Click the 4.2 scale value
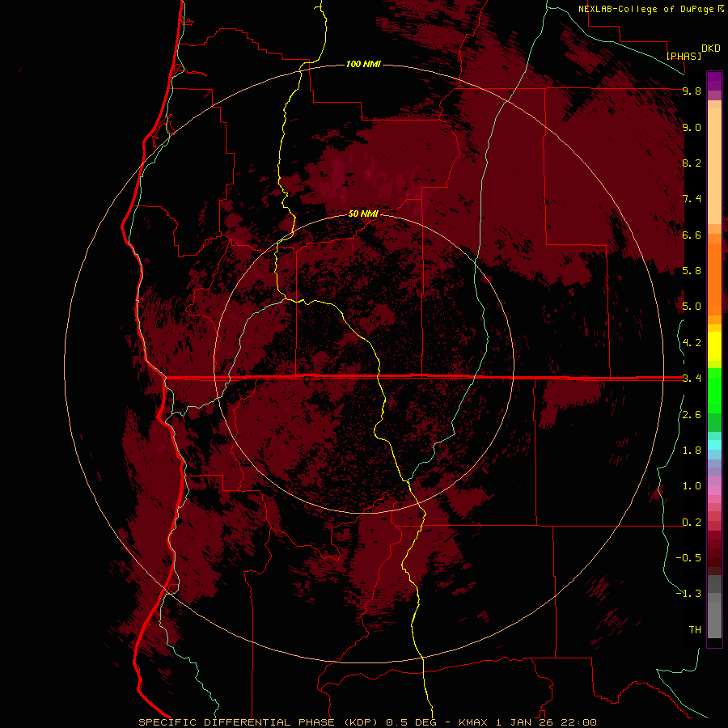This screenshot has height=728, width=728. point(692,343)
